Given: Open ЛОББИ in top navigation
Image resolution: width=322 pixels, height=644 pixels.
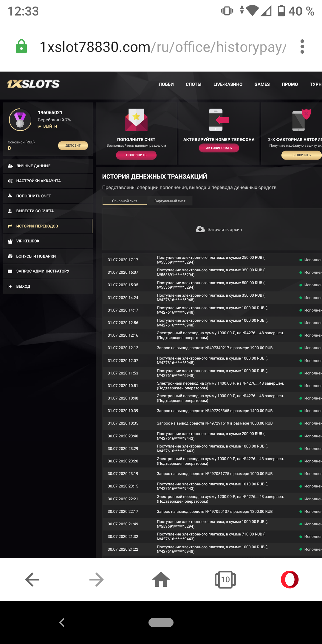Looking at the screenshot, I should click(x=166, y=84).
